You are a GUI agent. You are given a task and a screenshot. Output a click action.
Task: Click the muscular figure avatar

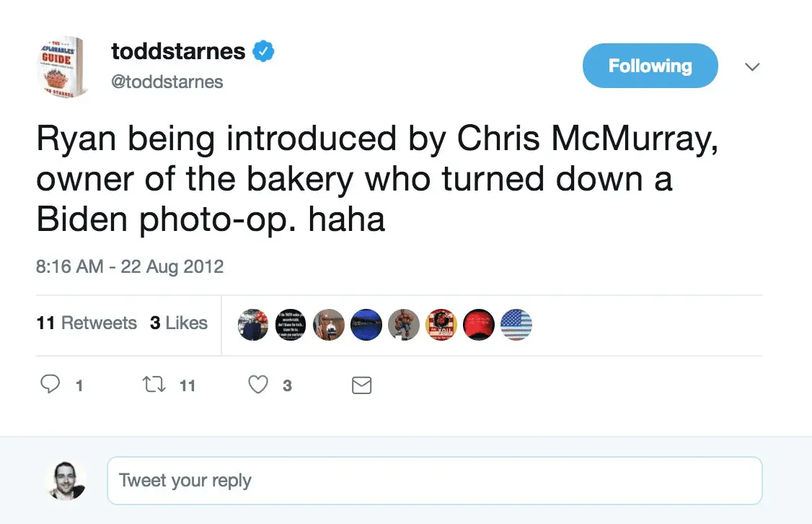[403, 325]
